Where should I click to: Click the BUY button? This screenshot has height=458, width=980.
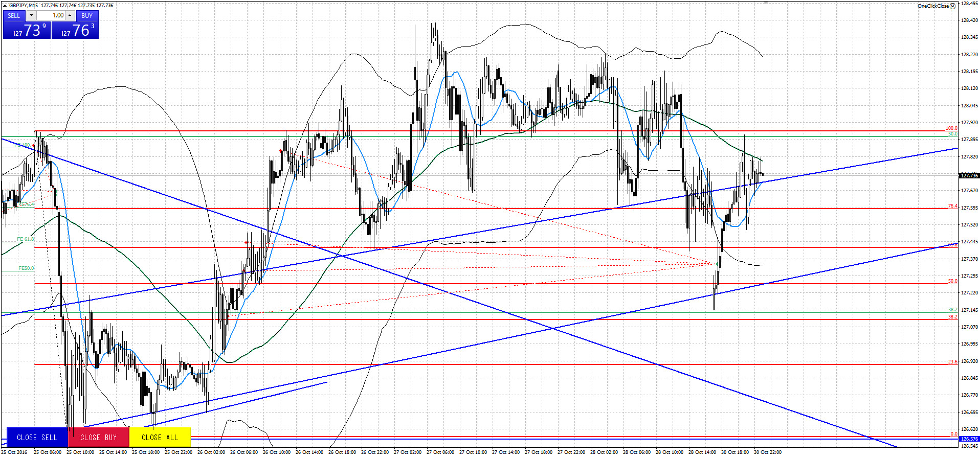[x=87, y=15]
